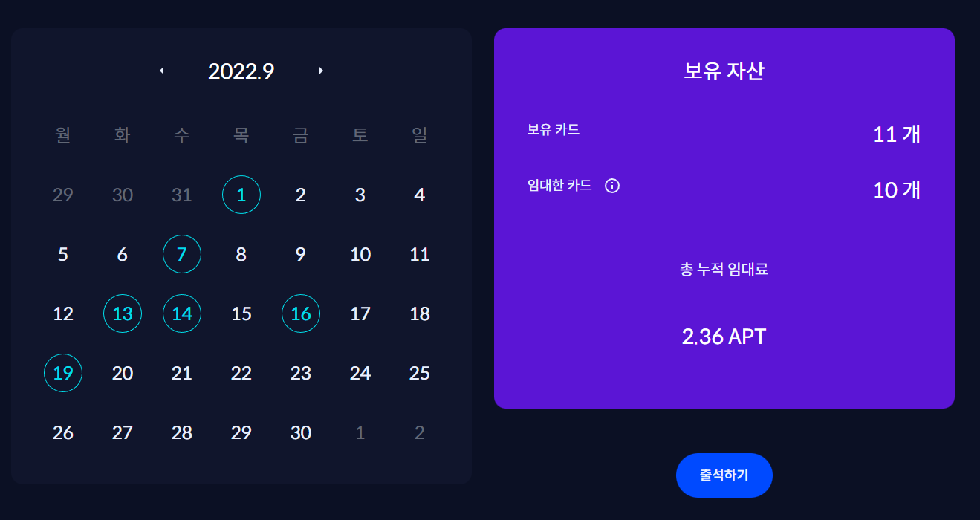The image size is (980, 520).
Task: Select date 5 on the calendar
Action: tap(63, 254)
